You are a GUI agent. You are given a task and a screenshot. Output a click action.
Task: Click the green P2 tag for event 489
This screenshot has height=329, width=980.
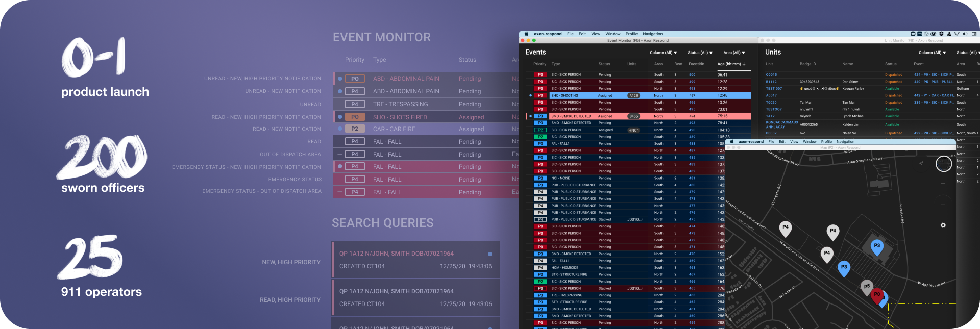tap(540, 137)
